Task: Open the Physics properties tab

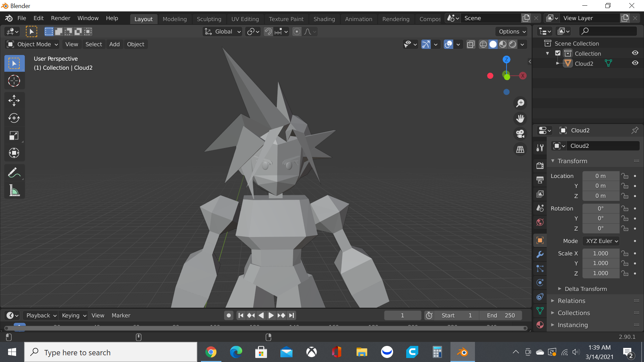Action: [x=540, y=283]
